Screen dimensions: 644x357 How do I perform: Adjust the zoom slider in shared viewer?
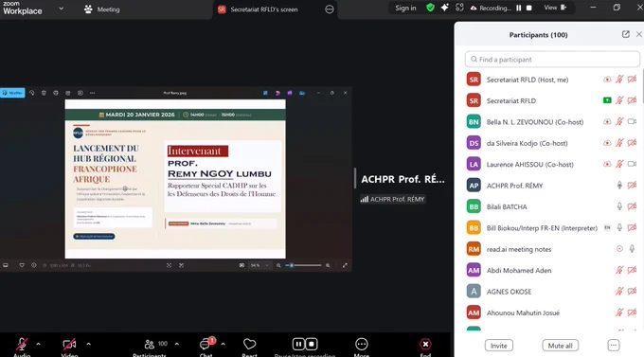(303, 265)
